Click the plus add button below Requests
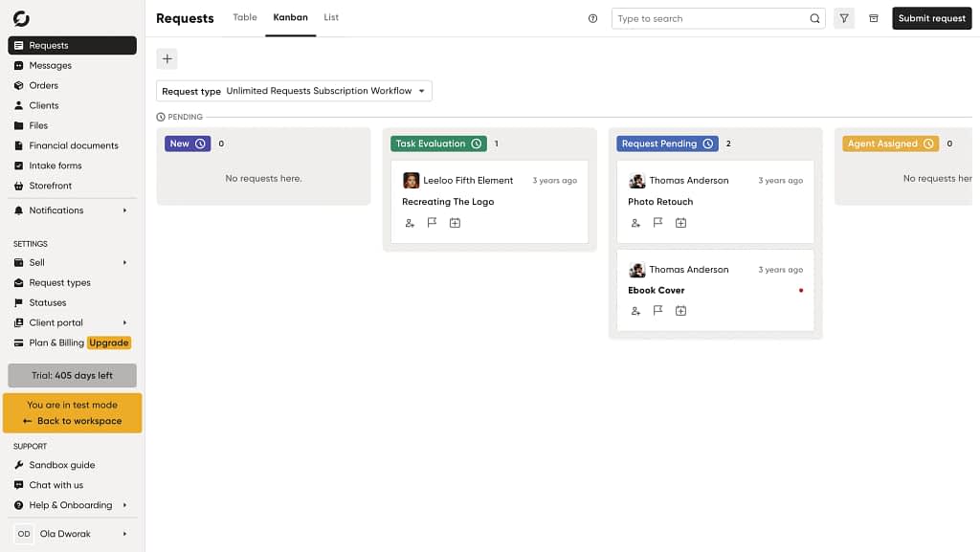This screenshot has width=980, height=552. 167,58
